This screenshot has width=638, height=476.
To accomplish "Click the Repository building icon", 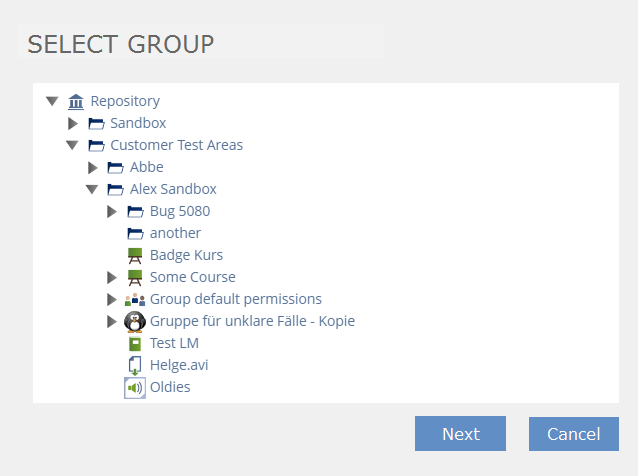I will pyautogui.click(x=76, y=101).
